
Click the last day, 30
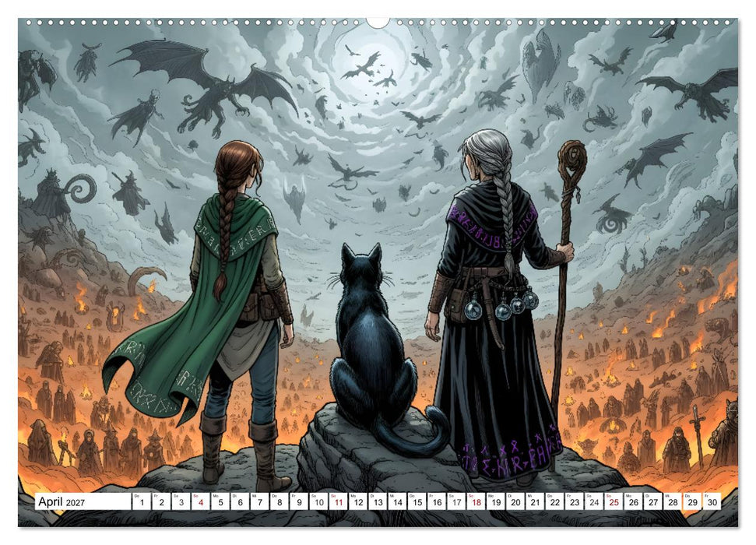712,501
